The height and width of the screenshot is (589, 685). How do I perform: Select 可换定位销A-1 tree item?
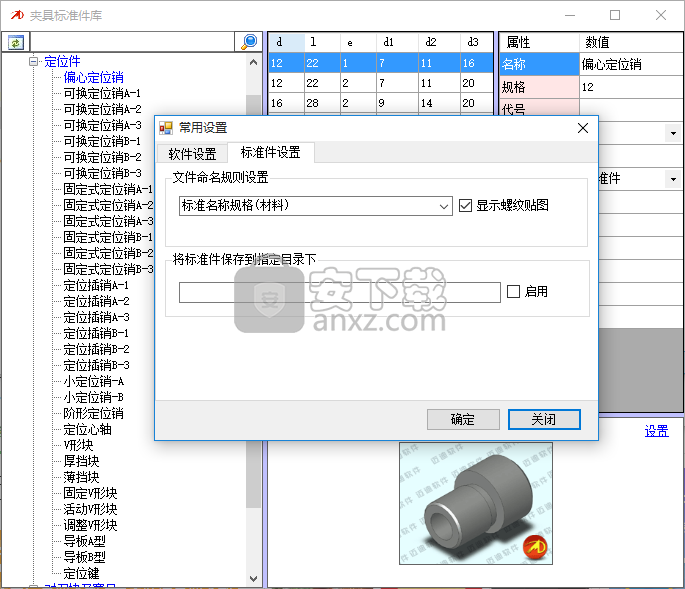[102, 93]
